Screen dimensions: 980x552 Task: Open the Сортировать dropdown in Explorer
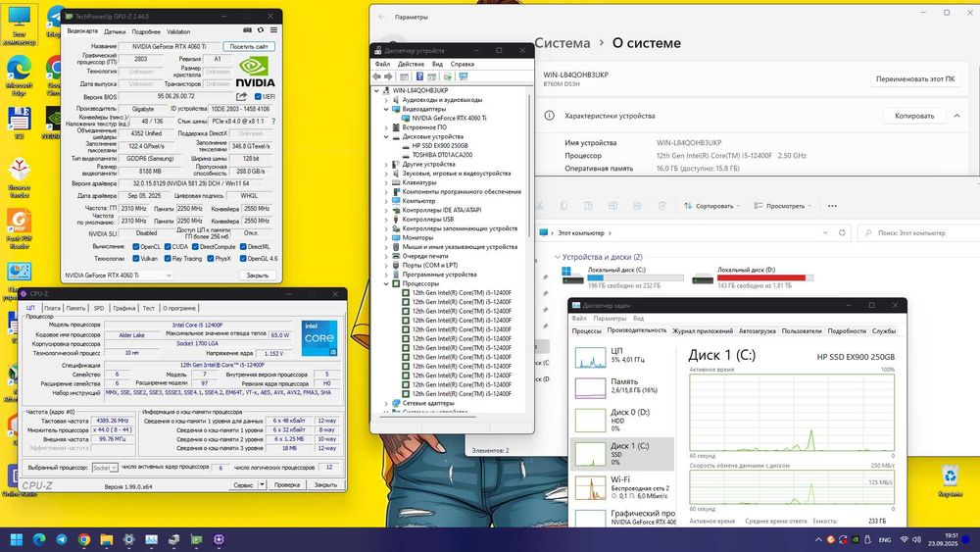click(x=711, y=206)
